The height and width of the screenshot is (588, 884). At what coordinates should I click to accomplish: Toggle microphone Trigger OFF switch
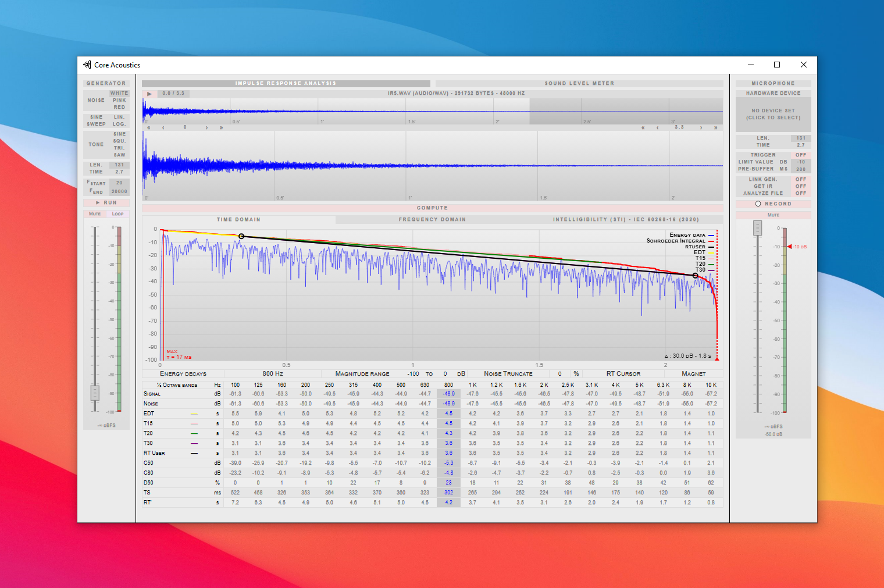click(x=801, y=155)
